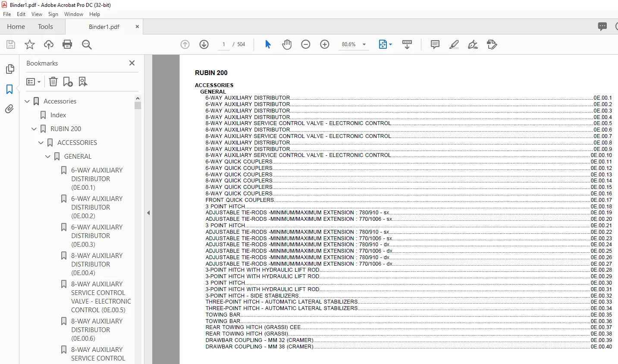Viewport: 618px width, 364px height.
Task: Collapse the ACCESSORIES sub-bookmark
Action: 41,143
